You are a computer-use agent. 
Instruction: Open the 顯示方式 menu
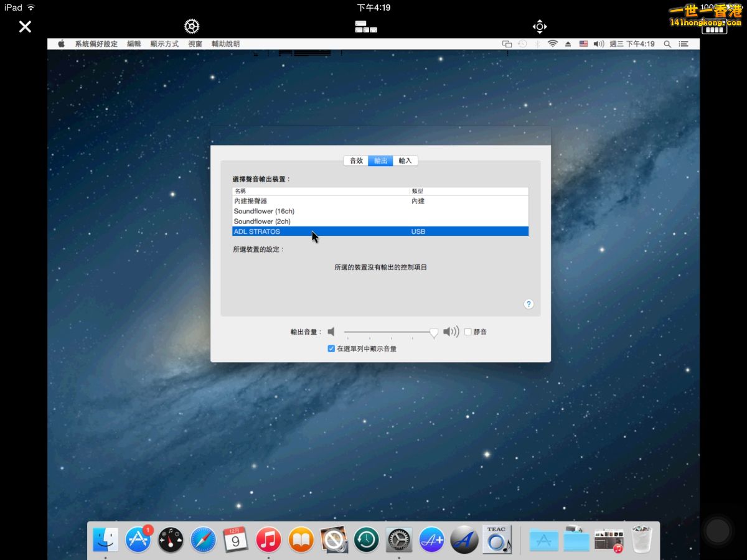click(x=164, y=44)
